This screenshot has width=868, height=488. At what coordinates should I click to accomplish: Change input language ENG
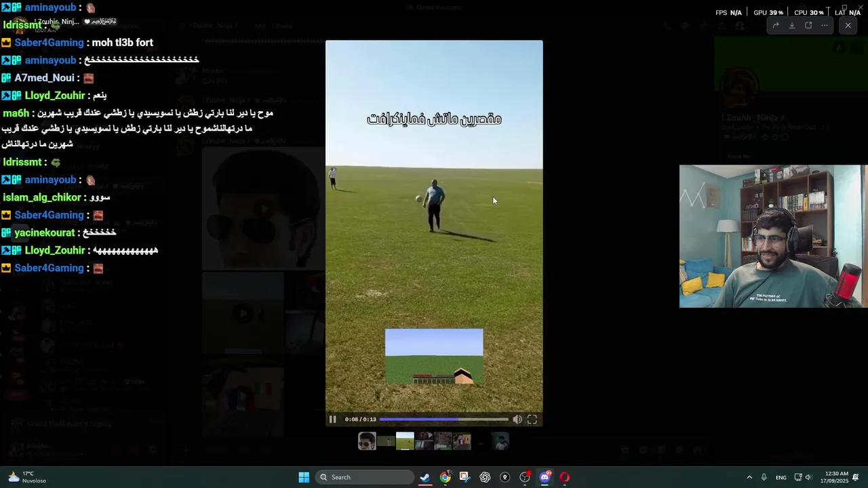pos(781,477)
